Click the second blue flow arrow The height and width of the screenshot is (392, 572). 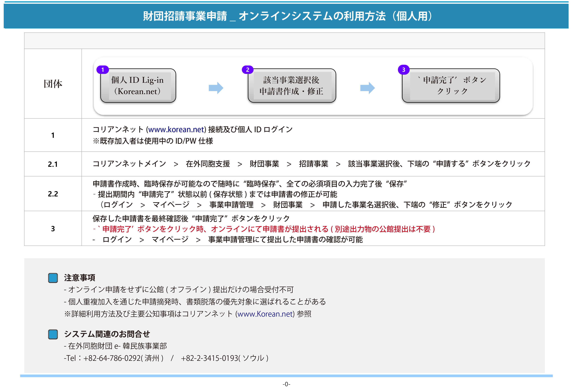tap(367, 88)
